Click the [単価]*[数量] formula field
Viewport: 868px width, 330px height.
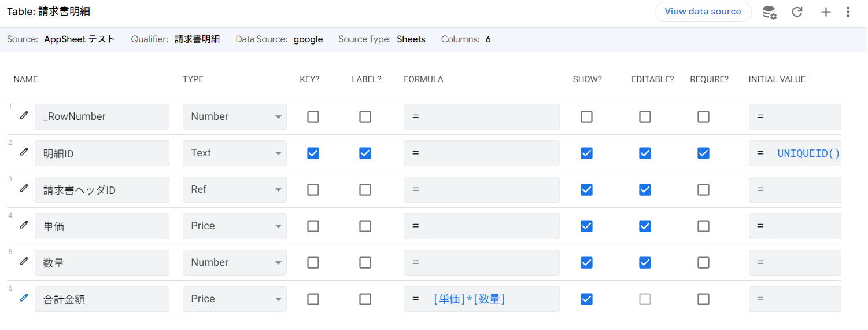[481, 299]
